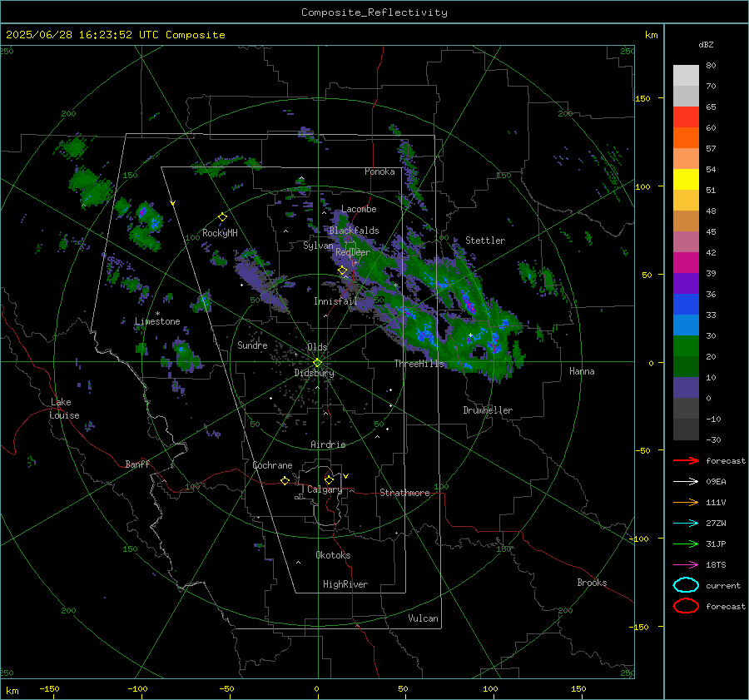Click the Limestone label
The image size is (749, 700).
tap(157, 321)
